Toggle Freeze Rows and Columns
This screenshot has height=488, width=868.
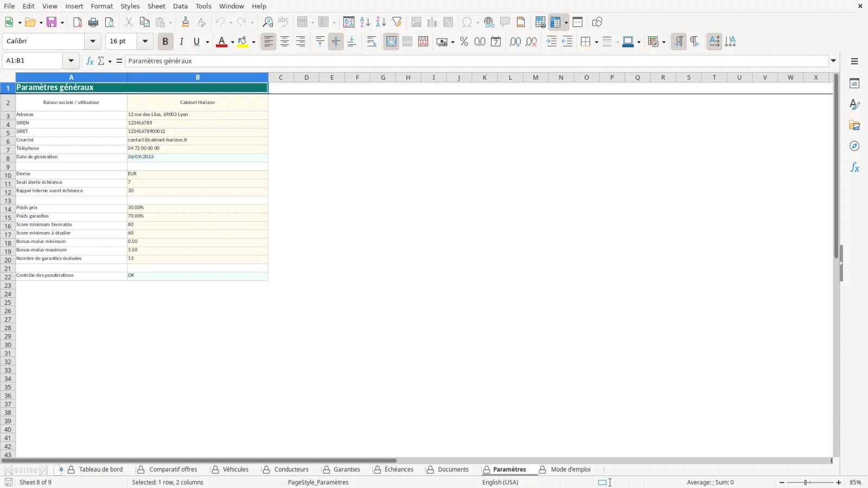(x=556, y=22)
